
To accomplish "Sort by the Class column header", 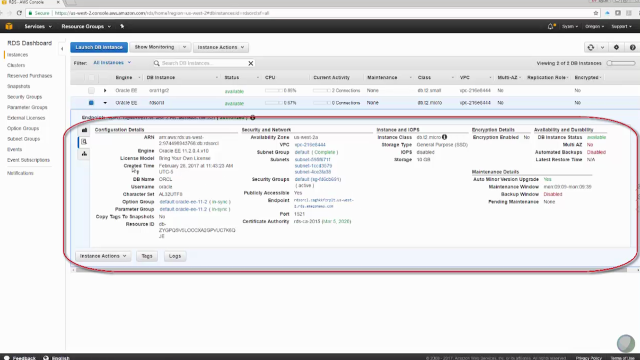I will [424, 78].
